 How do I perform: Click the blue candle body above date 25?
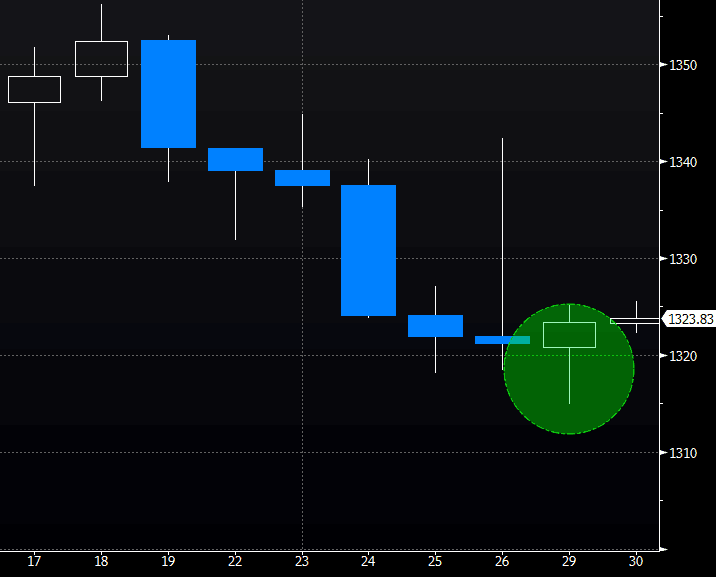click(435, 326)
